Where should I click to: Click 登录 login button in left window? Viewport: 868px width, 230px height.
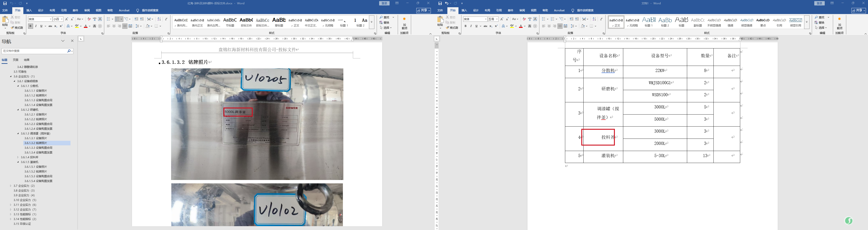pyautogui.click(x=384, y=3)
